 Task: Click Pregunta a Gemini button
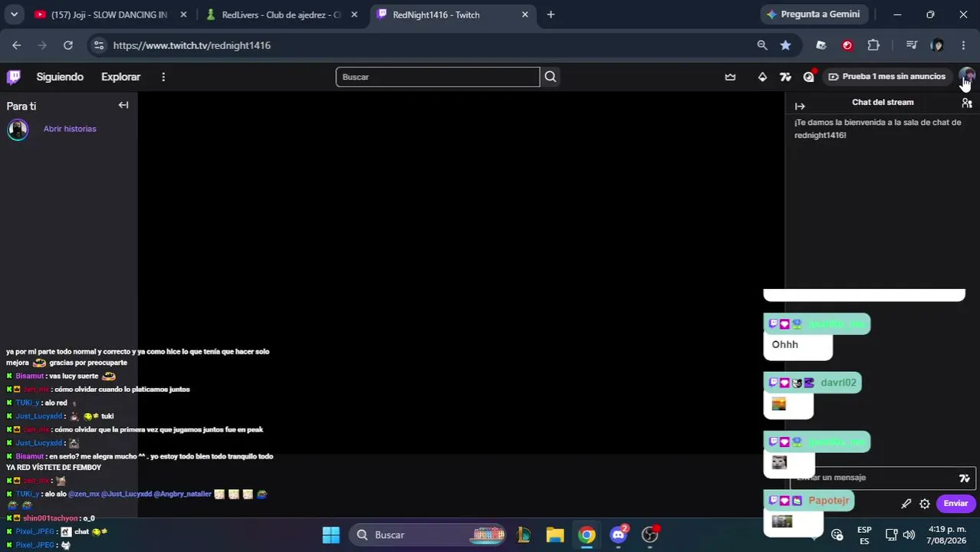[x=814, y=15]
